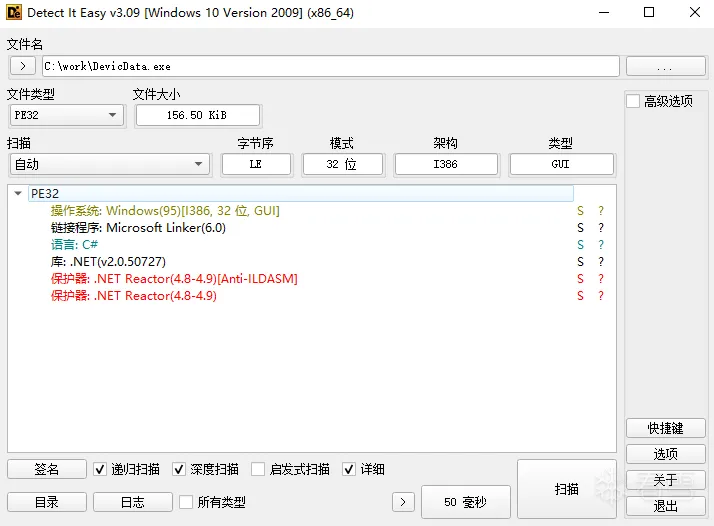The image size is (714, 526).
Task: Open the 关于 about button
Action: 666,480
